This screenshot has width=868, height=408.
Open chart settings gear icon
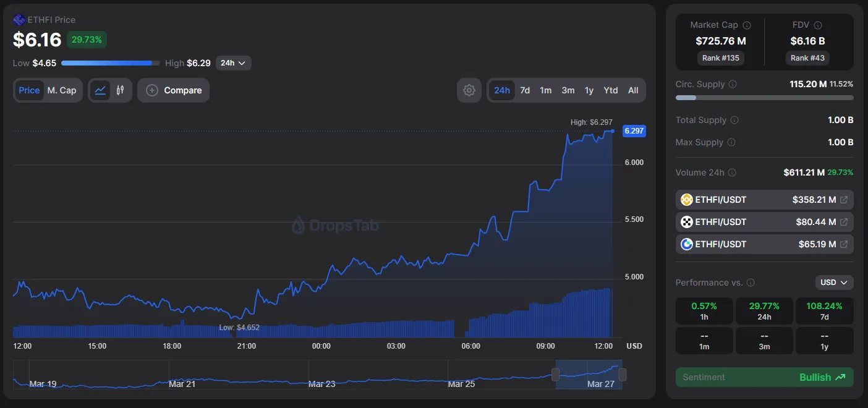click(x=469, y=90)
